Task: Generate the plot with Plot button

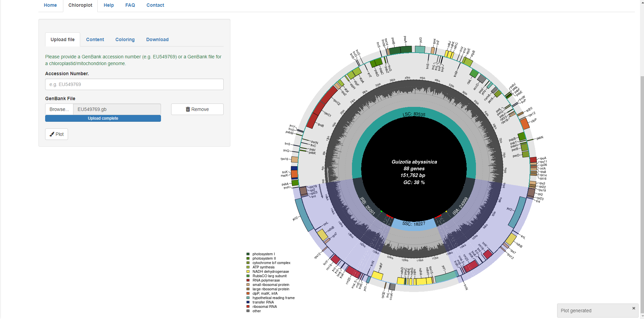Action: click(x=57, y=134)
